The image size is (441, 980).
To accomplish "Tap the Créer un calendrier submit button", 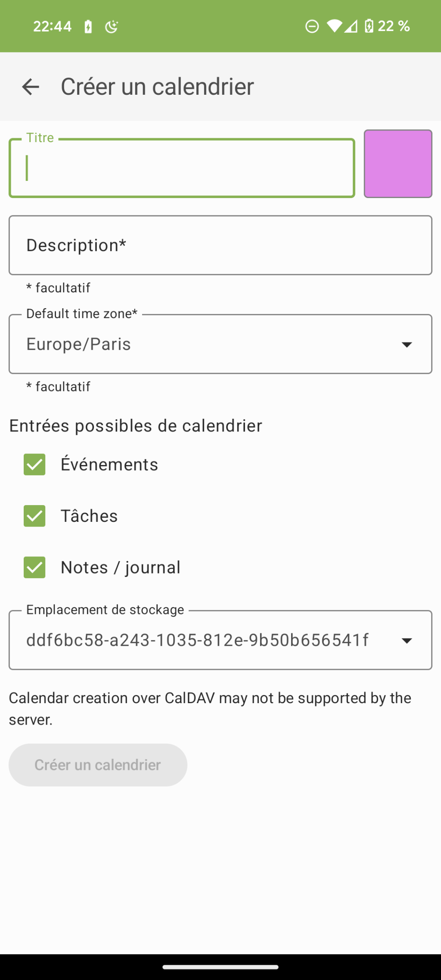I will 98,765.
